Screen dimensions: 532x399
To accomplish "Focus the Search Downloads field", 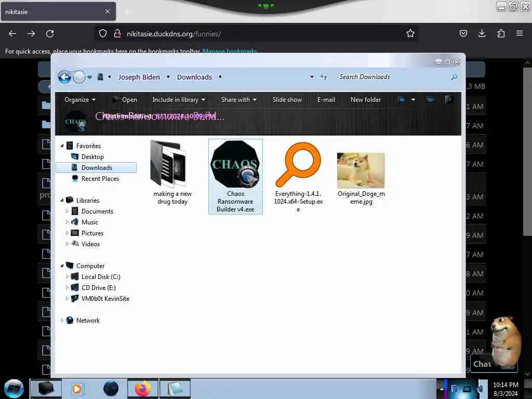I will (394, 77).
